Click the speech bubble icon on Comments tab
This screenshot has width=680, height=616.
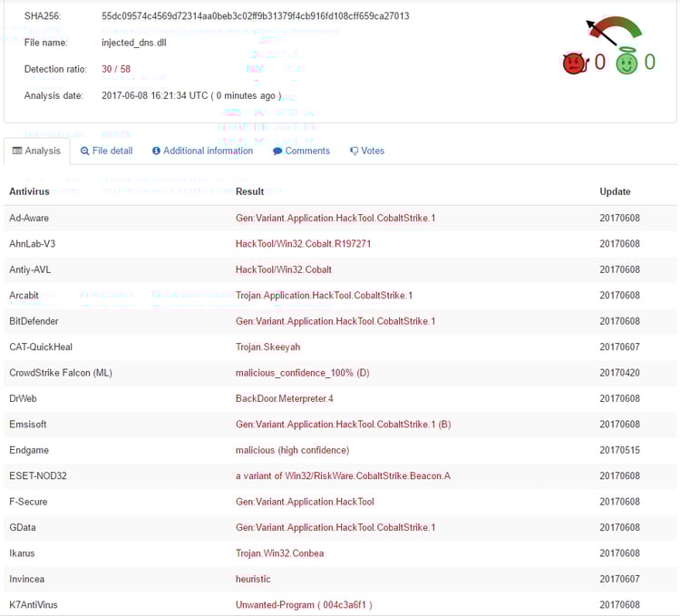[x=277, y=152]
